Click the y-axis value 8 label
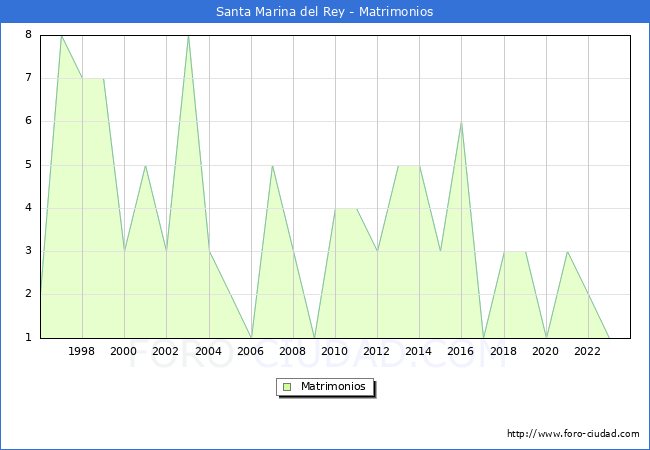 [28, 35]
